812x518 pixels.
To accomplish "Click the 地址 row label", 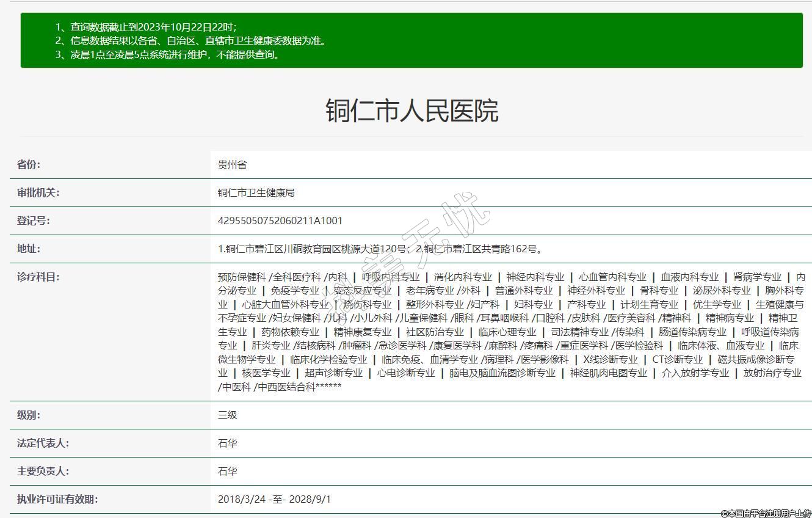I will 29,249.
